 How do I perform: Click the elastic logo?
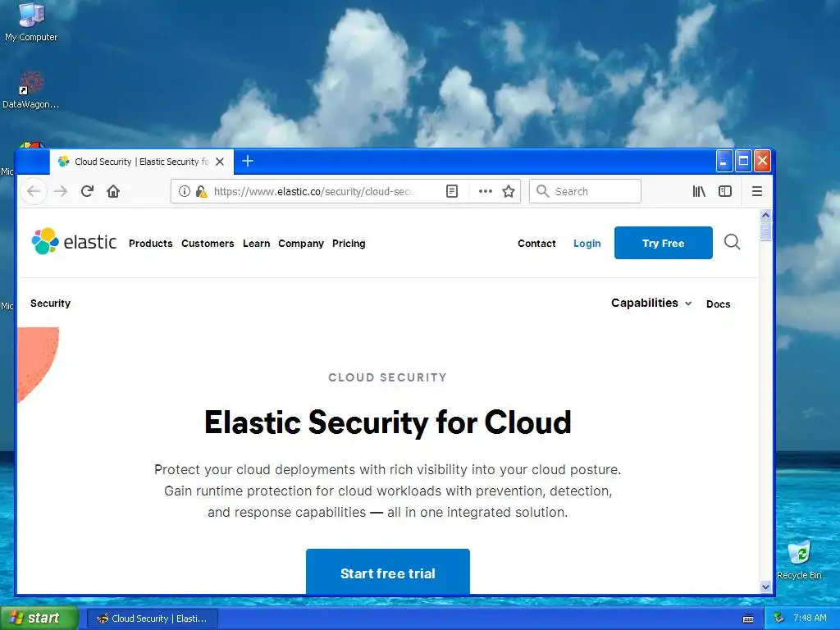[x=74, y=242]
